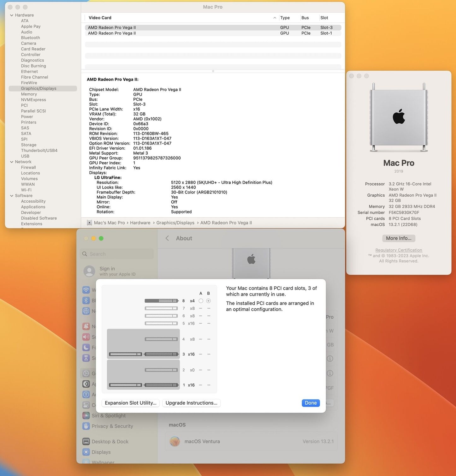Collapse the Software section in sidebar
The image size is (456, 476).
12,196
